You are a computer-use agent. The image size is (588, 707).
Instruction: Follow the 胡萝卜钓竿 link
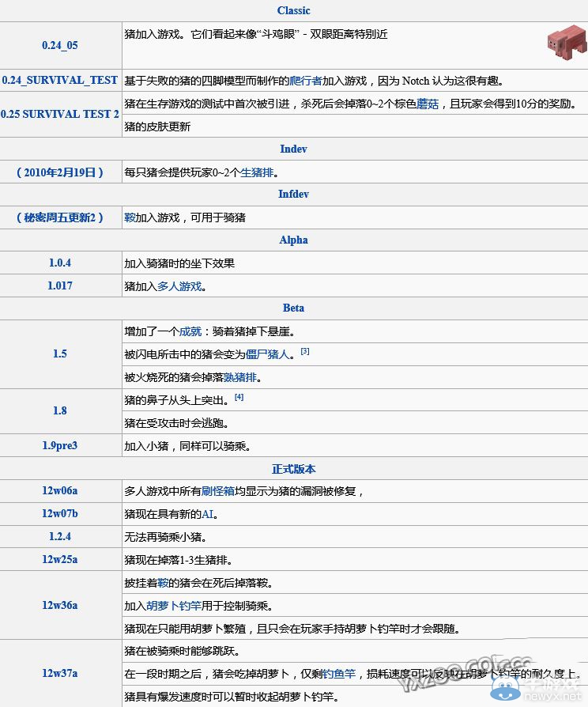174,606
